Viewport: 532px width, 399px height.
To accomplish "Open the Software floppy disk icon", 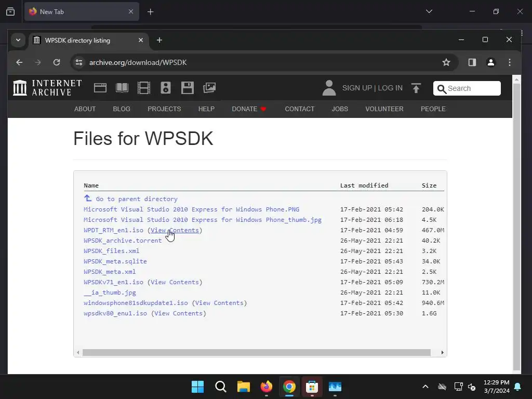I will click(187, 88).
